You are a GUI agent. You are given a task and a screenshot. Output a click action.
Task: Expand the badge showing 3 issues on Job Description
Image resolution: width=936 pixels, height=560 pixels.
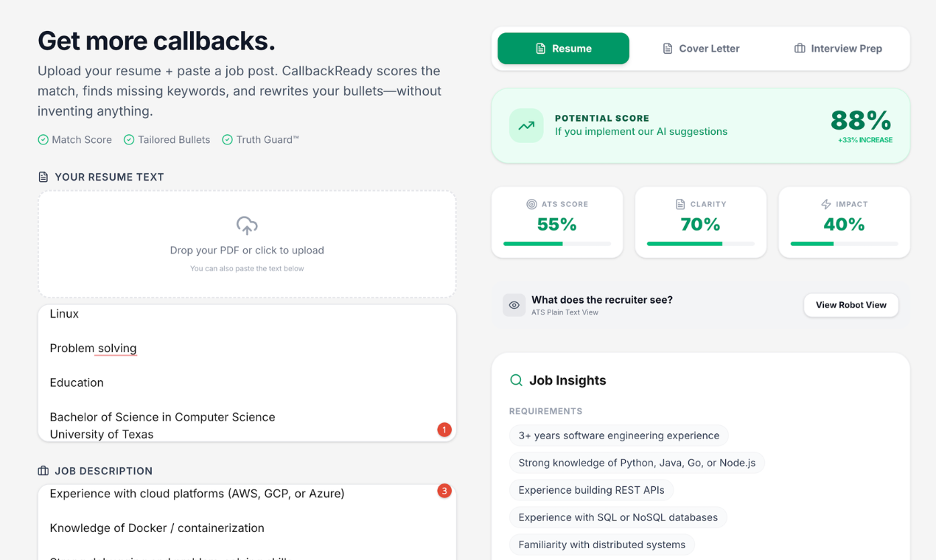444,490
